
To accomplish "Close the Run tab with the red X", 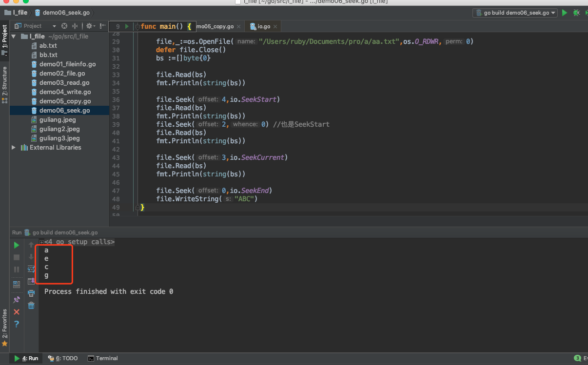I will (x=17, y=312).
